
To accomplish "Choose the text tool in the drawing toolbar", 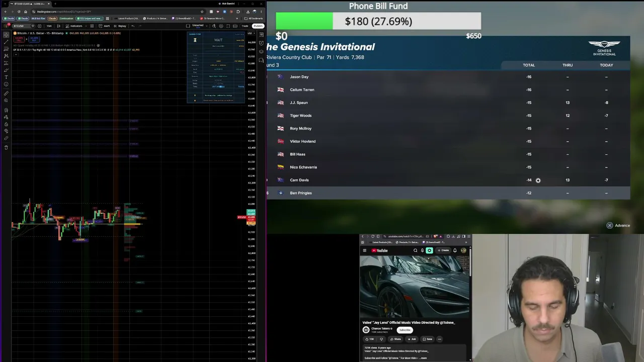I will (x=6, y=77).
